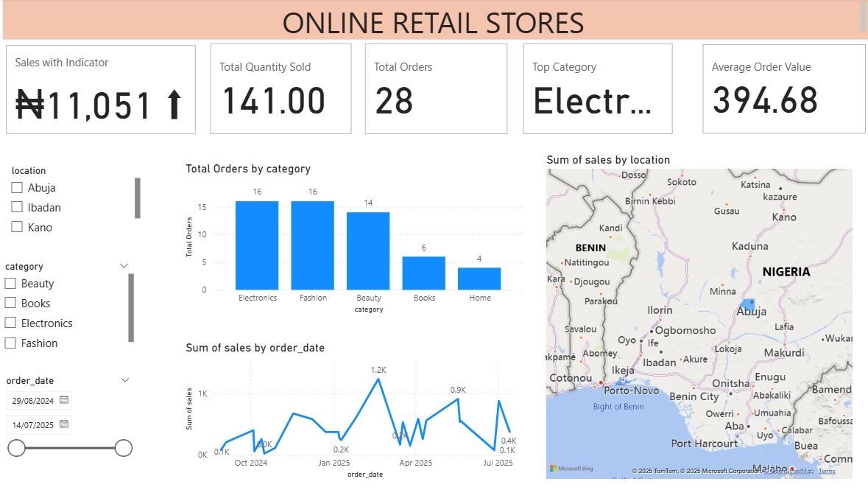Viewport: 868px width, 490px height.
Task: Click the order_date slicer header text
Action: pyautogui.click(x=30, y=381)
